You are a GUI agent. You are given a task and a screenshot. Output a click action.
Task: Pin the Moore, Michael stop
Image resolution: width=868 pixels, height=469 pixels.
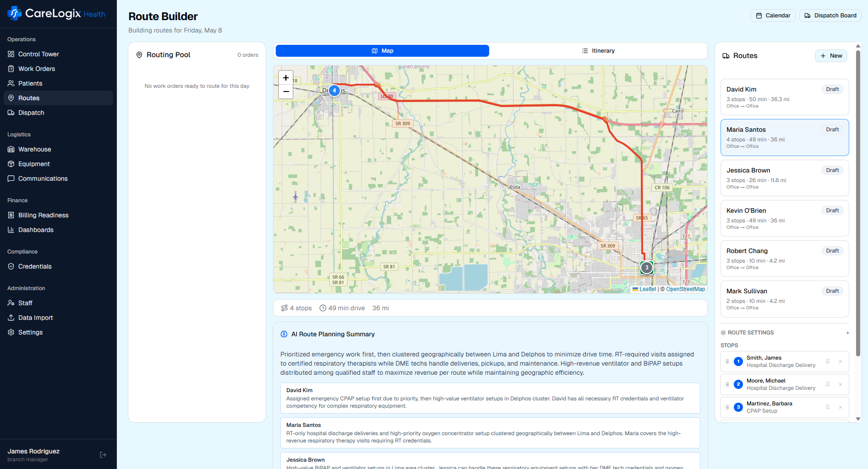[828, 384]
